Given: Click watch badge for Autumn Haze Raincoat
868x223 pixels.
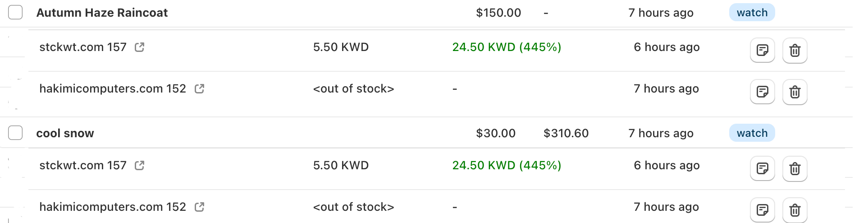Looking at the screenshot, I should click(x=752, y=13).
